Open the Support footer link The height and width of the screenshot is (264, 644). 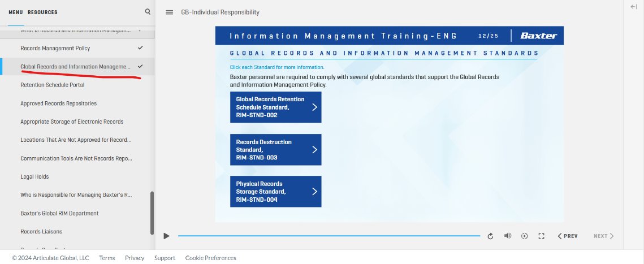(165, 258)
